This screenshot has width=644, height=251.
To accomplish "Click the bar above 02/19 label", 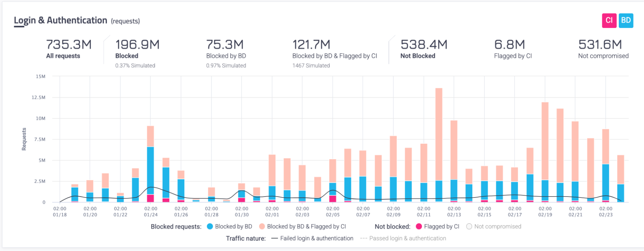I will (x=545, y=152).
